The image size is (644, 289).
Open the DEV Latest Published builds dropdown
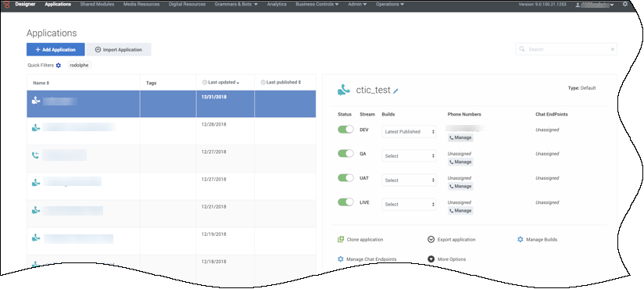tap(409, 132)
